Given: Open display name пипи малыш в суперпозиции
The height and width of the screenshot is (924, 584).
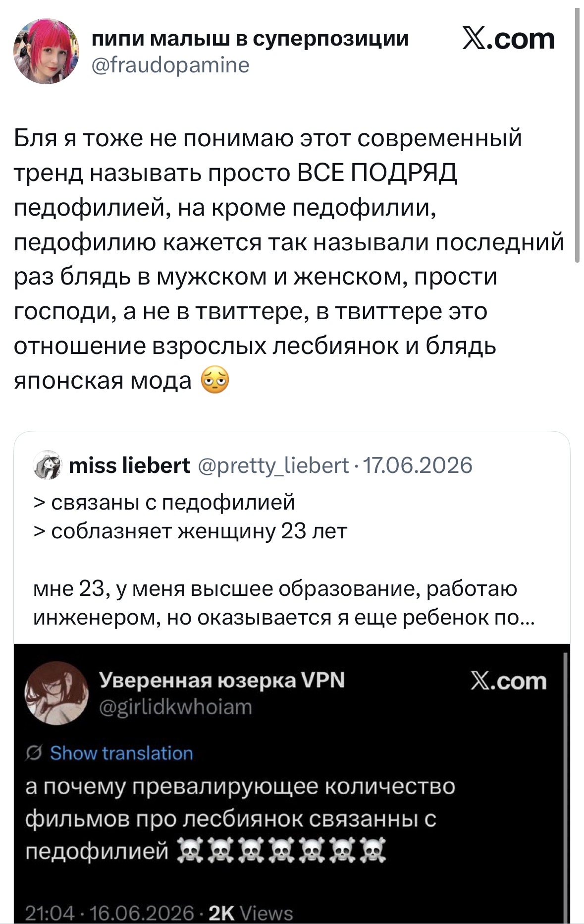Looking at the screenshot, I should point(251,39).
